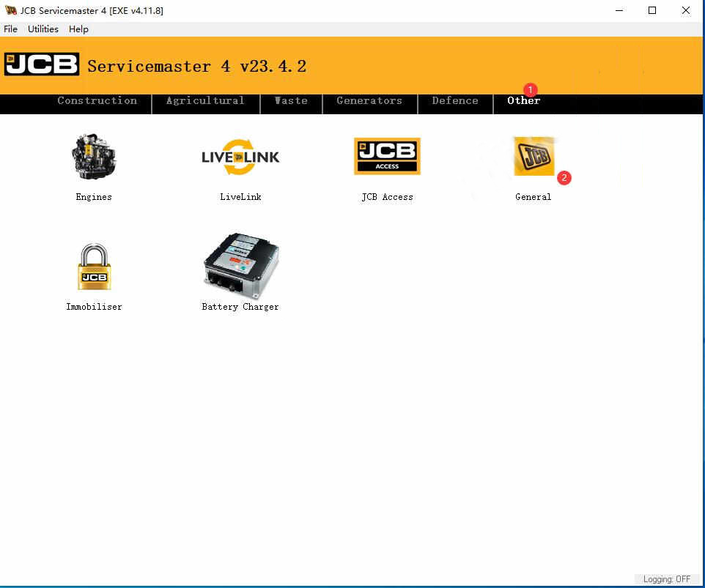This screenshot has height=588, width=705.
Task: Open the Help menu
Action: click(x=78, y=29)
